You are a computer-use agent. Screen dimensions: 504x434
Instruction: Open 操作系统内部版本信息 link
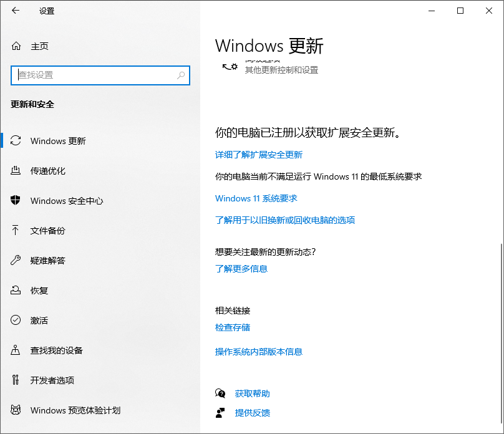click(259, 352)
